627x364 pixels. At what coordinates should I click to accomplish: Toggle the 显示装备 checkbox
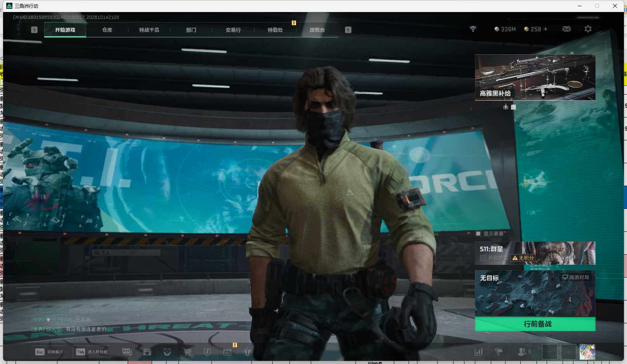pos(478,233)
